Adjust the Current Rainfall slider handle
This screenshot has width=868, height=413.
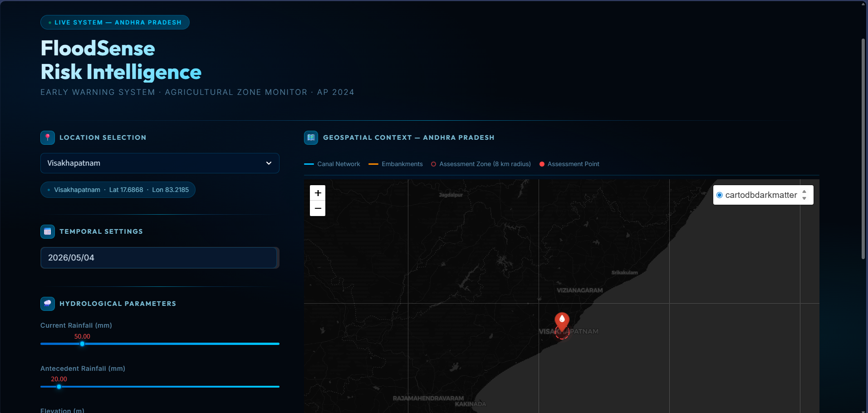click(82, 344)
